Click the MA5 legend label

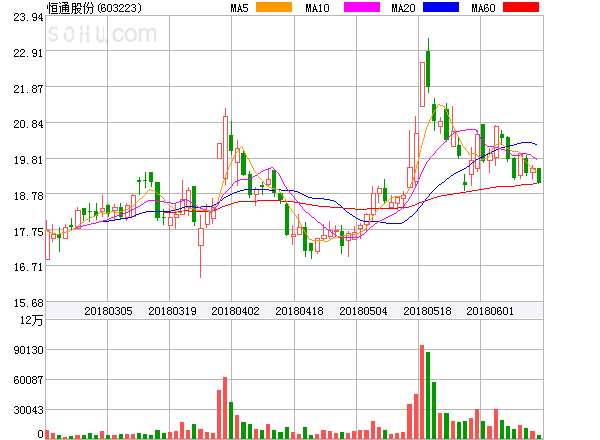[x=240, y=8]
